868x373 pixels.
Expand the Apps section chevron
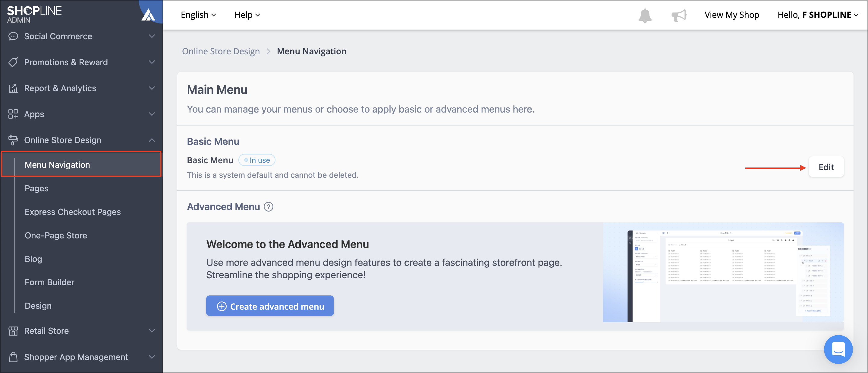pos(152,114)
